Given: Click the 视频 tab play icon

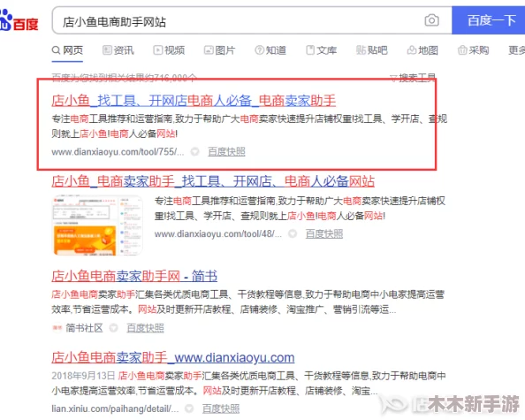Looking at the screenshot, I should (157, 50).
